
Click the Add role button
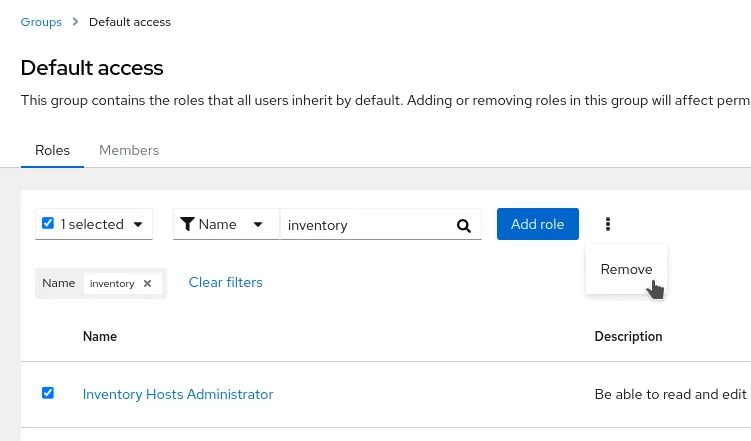point(537,224)
